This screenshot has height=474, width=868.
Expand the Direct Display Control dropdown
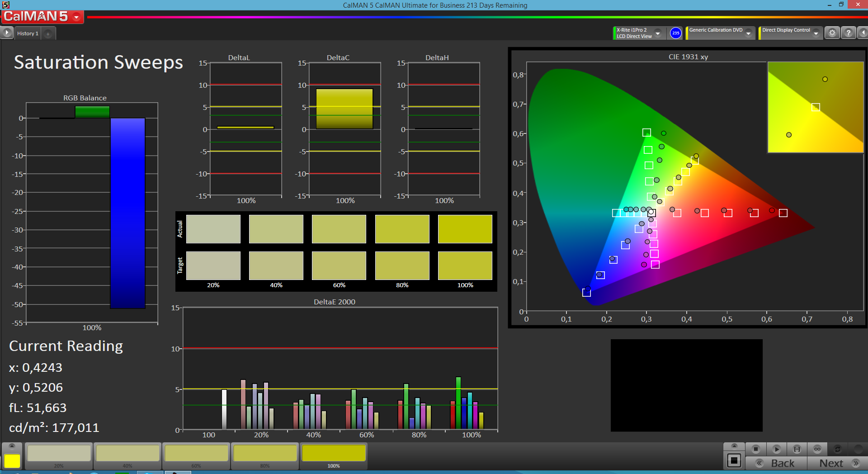click(x=816, y=33)
